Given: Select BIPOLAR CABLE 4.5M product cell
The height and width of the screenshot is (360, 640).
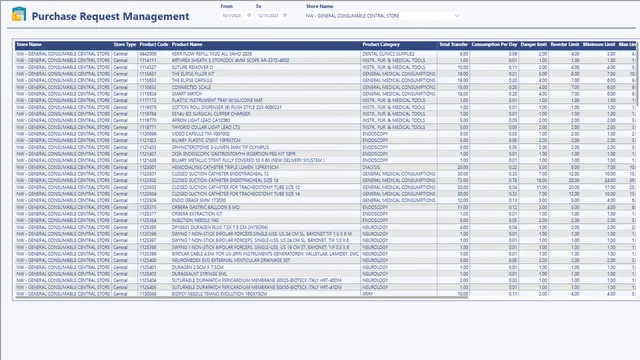Looking at the screenshot, I should click(265, 254).
